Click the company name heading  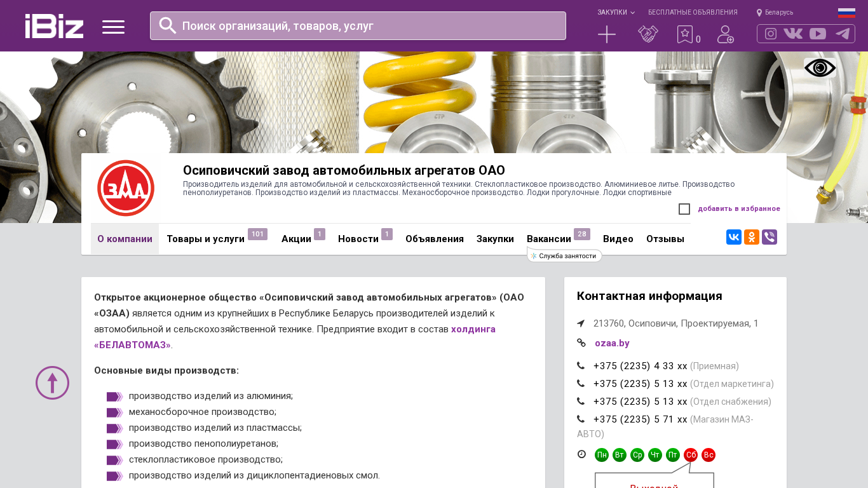pos(344,170)
